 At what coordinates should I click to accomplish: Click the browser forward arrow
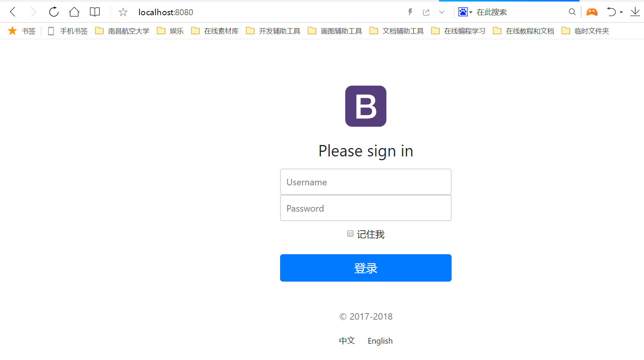pos(33,12)
